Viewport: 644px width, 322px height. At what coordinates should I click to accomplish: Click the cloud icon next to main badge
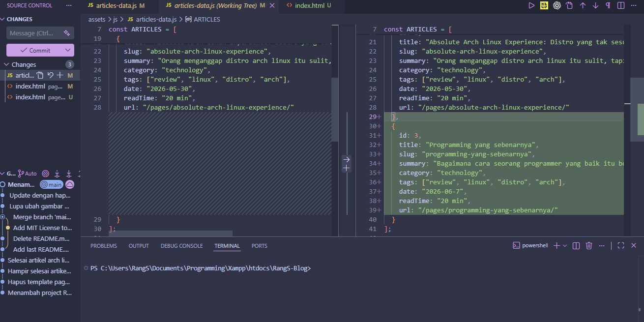pos(70,184)
